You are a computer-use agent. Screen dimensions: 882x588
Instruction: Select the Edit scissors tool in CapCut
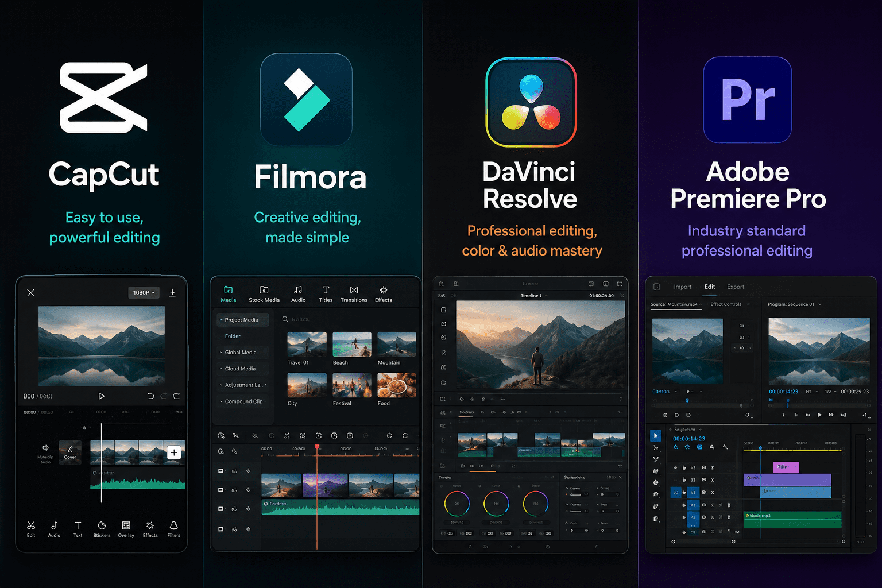coord(31,529)
